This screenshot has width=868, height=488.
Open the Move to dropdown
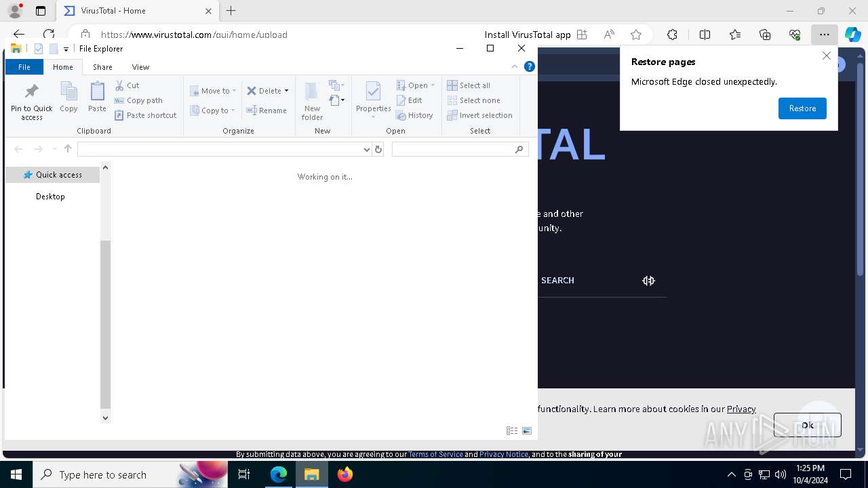(x=213, y=91)
